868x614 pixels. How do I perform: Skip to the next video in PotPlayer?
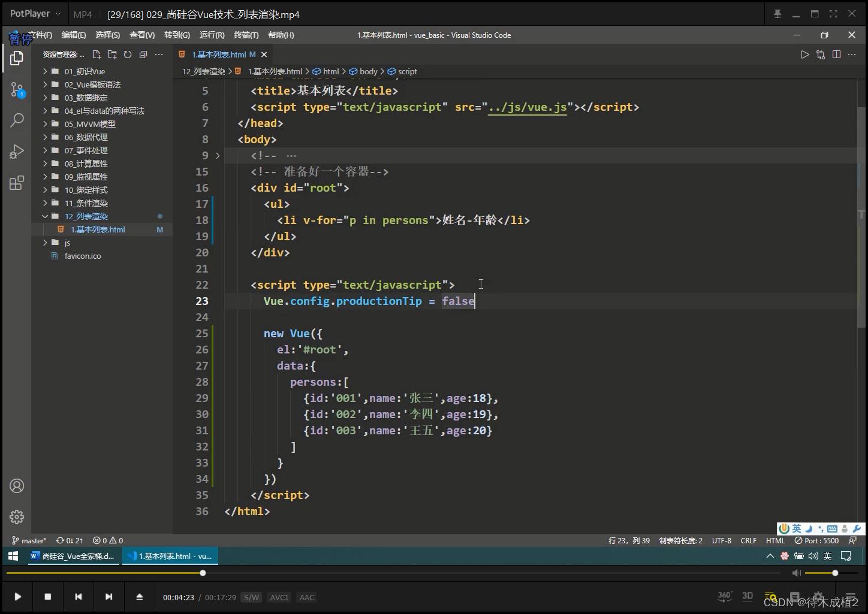coord(108,597)
